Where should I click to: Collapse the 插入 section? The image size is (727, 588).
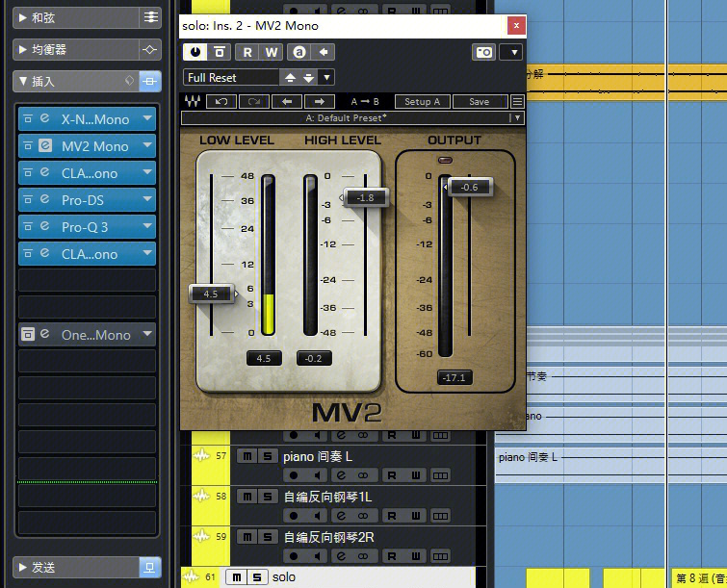(x=22, y=81)
